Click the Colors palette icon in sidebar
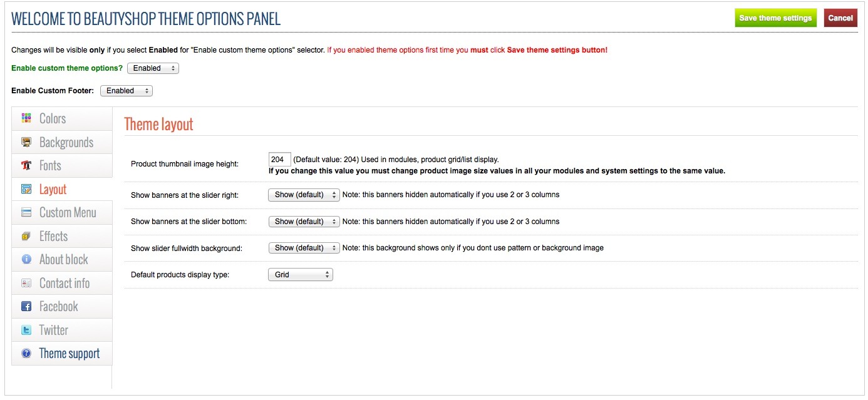The height and width of the screenshot is (400, 868). click(26, 118)
